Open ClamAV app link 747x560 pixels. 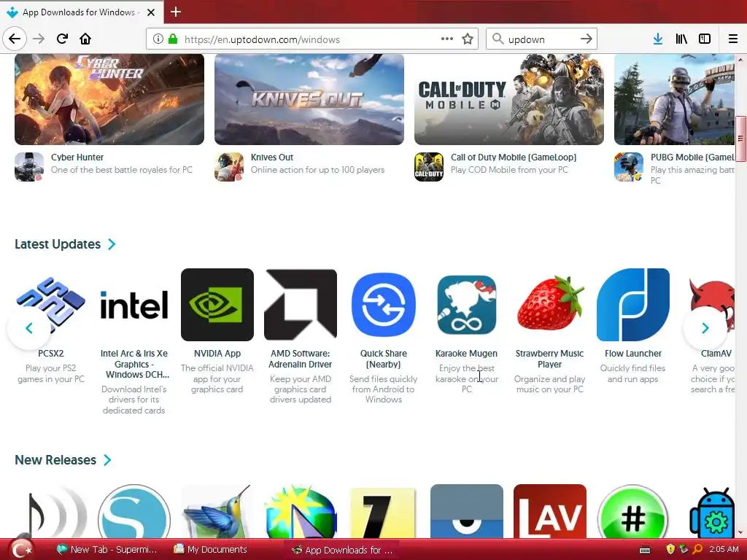tap(716, 354)
